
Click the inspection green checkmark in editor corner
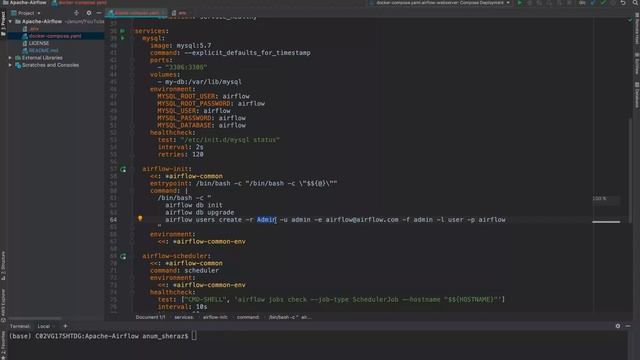[x=630, y=19]
